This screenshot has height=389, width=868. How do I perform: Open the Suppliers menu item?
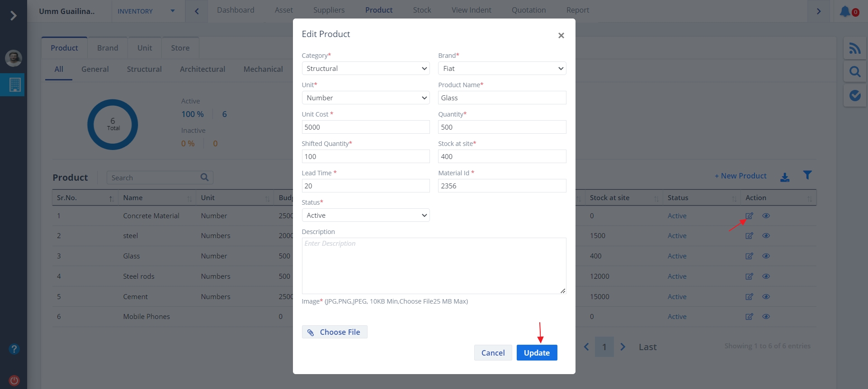click(x=329, y=10)
